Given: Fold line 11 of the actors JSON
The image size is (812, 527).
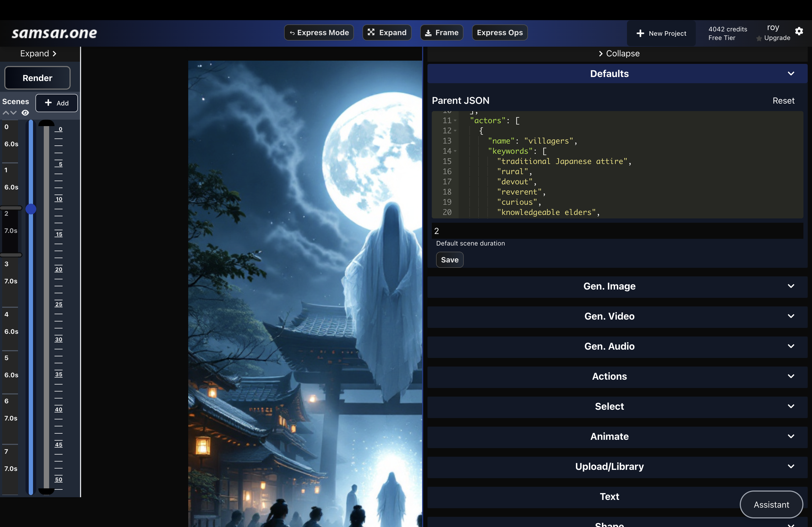Looking at the screenshot, I should point(455,121).
